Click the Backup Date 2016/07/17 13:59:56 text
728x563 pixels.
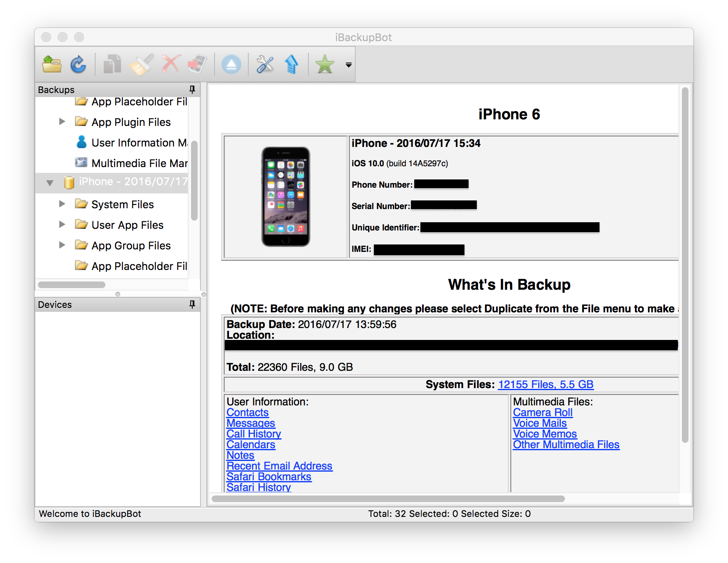point(311,324)
